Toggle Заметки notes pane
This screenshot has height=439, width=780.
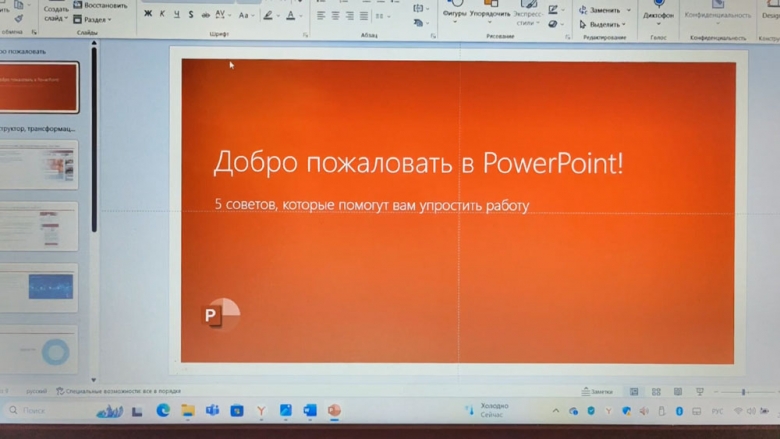pyautogui.click(x=597, y=392)
